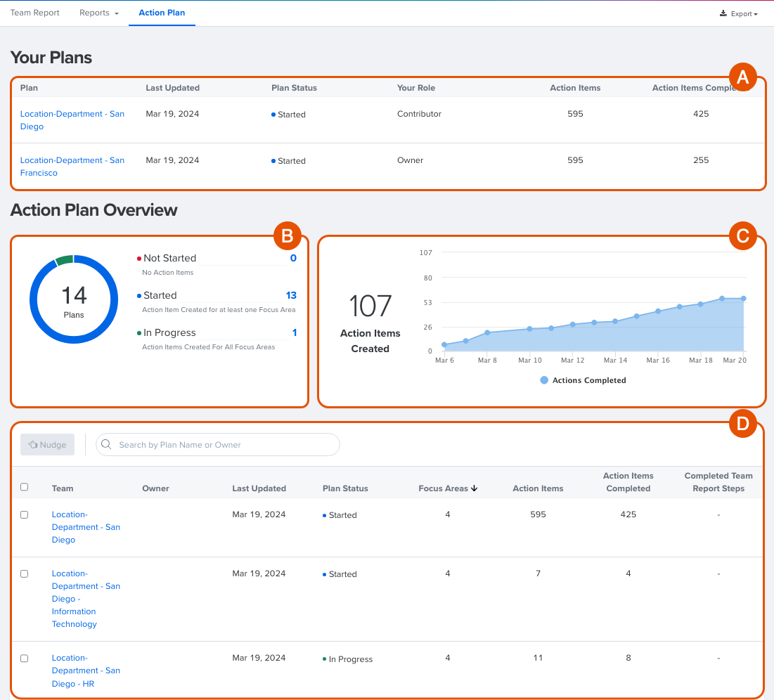Screen dimensions: 774x700
Task: Click the plan name or owner search field
Action: (x=225, y=444)
